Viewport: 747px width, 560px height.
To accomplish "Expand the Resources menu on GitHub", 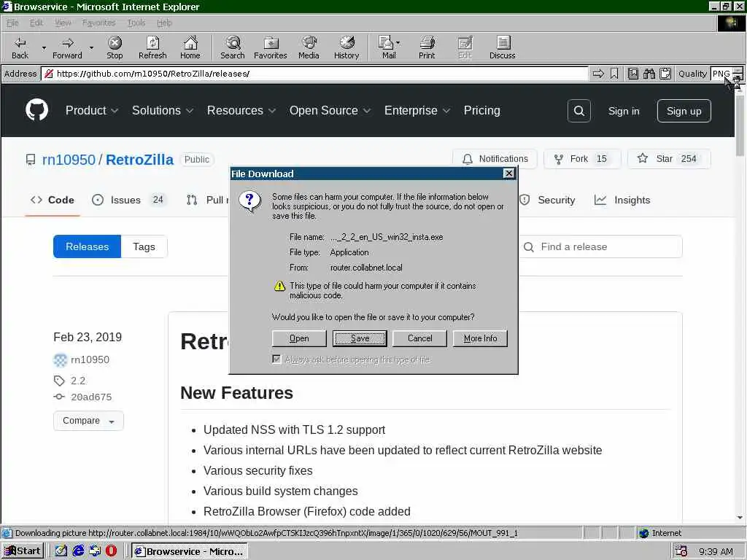I will tap(241, 111).
